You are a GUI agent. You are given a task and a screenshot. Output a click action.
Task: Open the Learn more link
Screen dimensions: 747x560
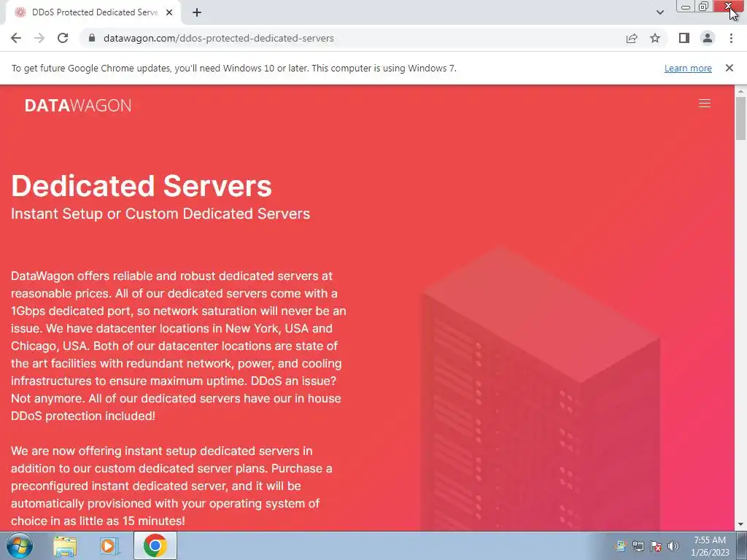688,68
